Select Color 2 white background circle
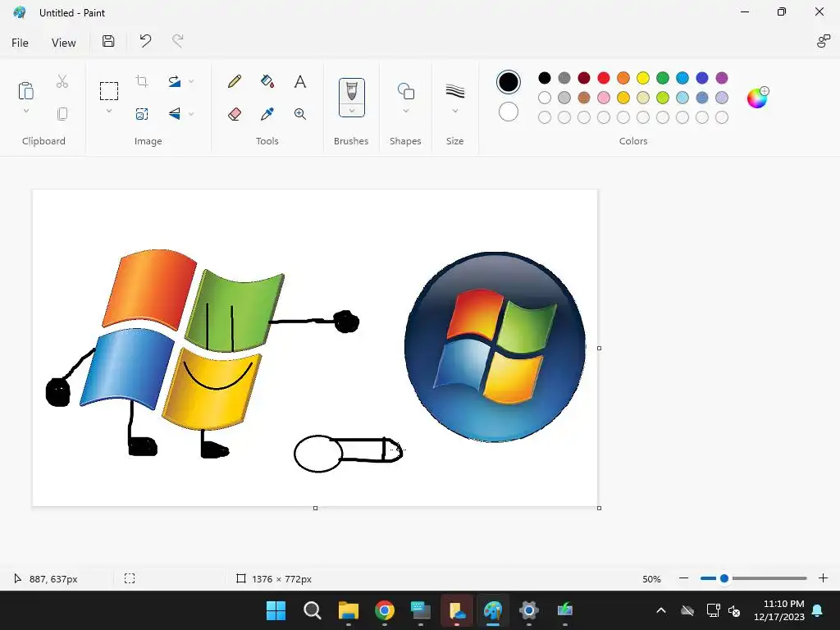The image size is (840, 630). pyautogui.click(x=509, y=112)
